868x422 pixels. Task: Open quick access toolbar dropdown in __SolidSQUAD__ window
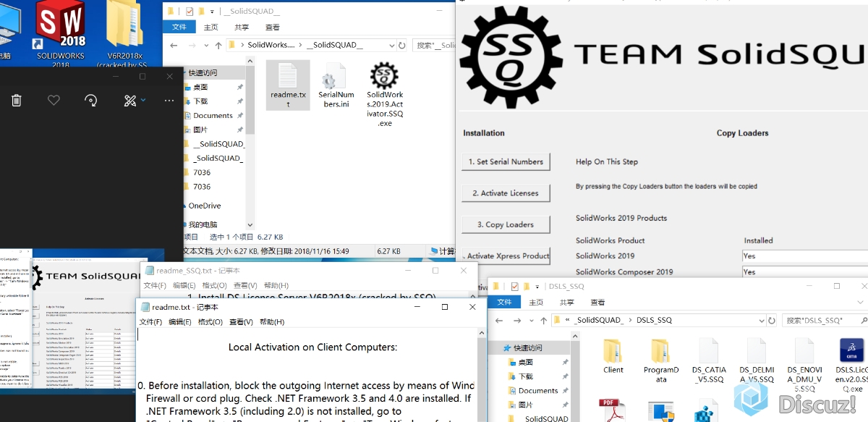[x=212, y=12]
